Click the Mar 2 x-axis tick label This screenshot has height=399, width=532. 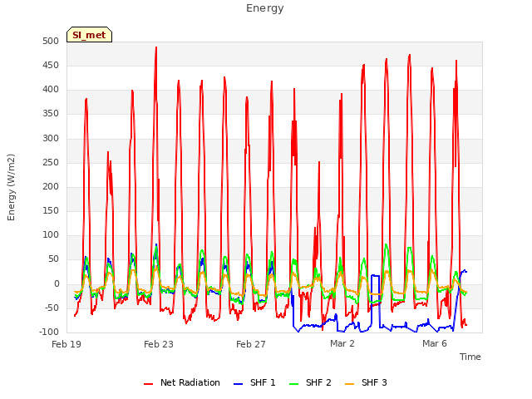point(342,343)
